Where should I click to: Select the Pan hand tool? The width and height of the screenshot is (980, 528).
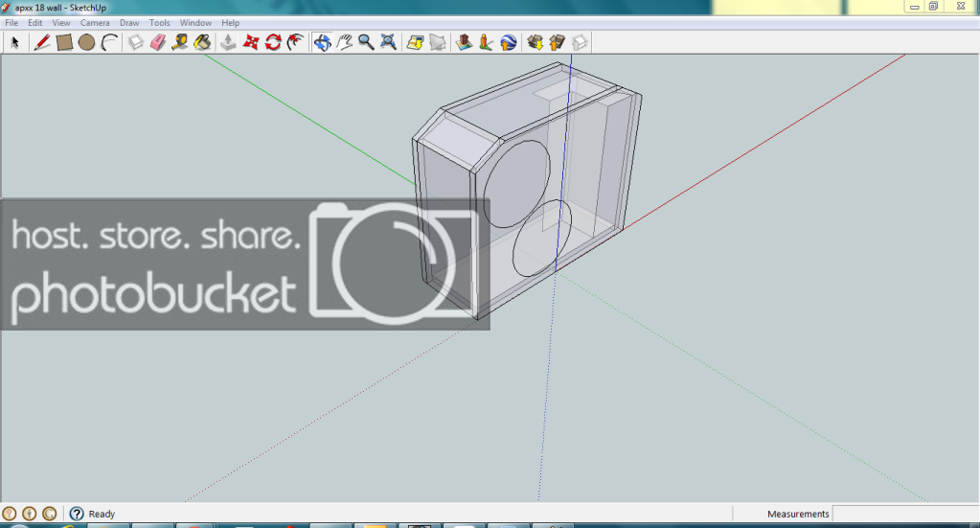[x=344, y=42]
